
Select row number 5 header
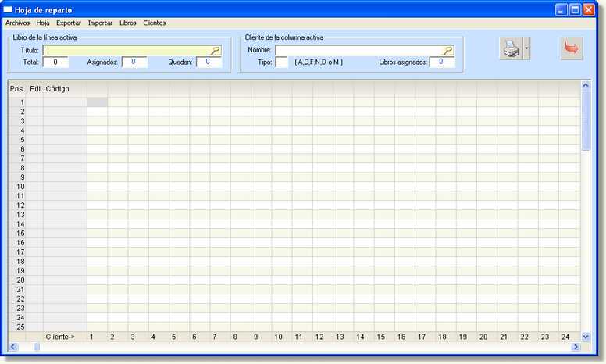17,140
